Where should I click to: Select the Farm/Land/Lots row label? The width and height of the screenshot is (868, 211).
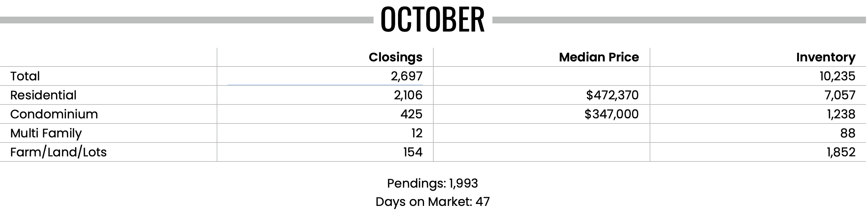click(58, 152)
